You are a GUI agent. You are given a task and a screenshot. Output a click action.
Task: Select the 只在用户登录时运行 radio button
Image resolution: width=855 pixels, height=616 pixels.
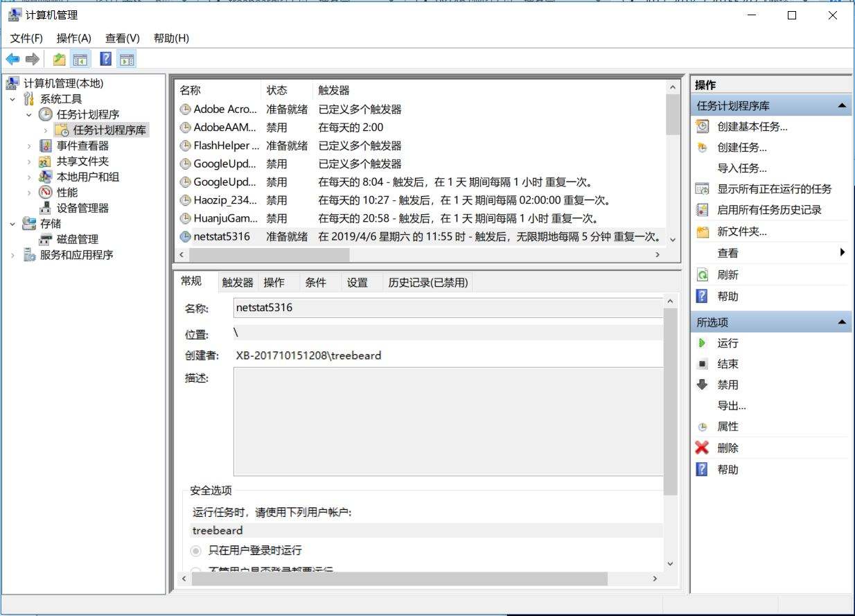(196, 551)
